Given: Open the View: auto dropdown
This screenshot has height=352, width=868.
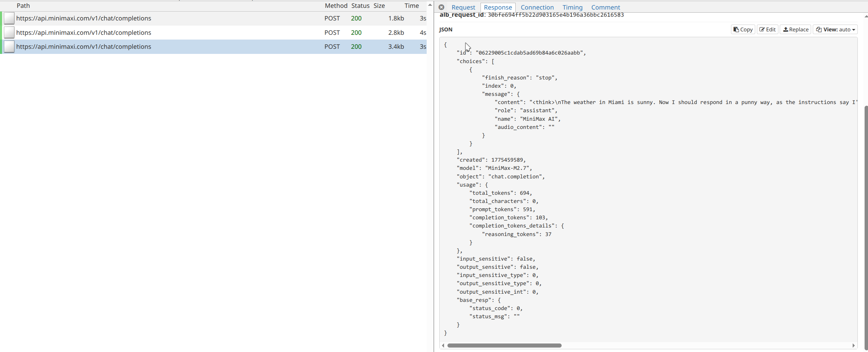Looking at the screenshot, I should click(x=835, y=30).
